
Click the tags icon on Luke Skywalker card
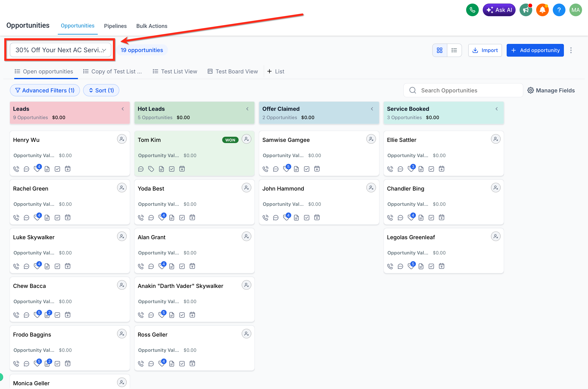point(37,266)
